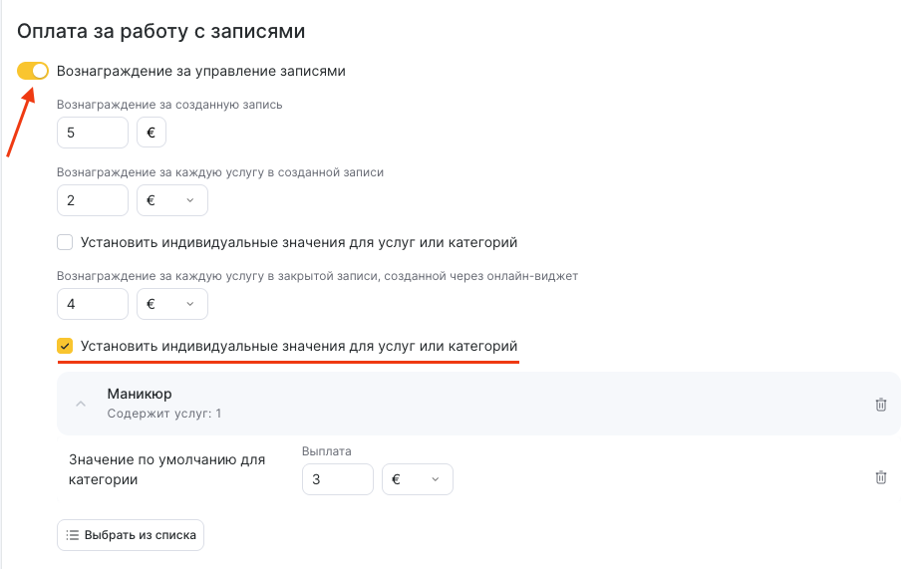Open currency dropdown for per-service created-record reward
Screen dimensions: 924x569
click(x=171, y=200)
